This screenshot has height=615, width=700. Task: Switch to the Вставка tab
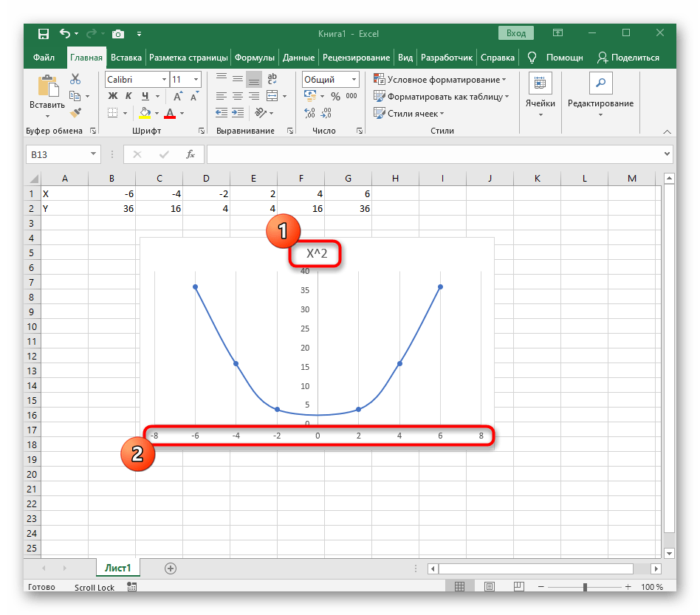click(126, 58)
